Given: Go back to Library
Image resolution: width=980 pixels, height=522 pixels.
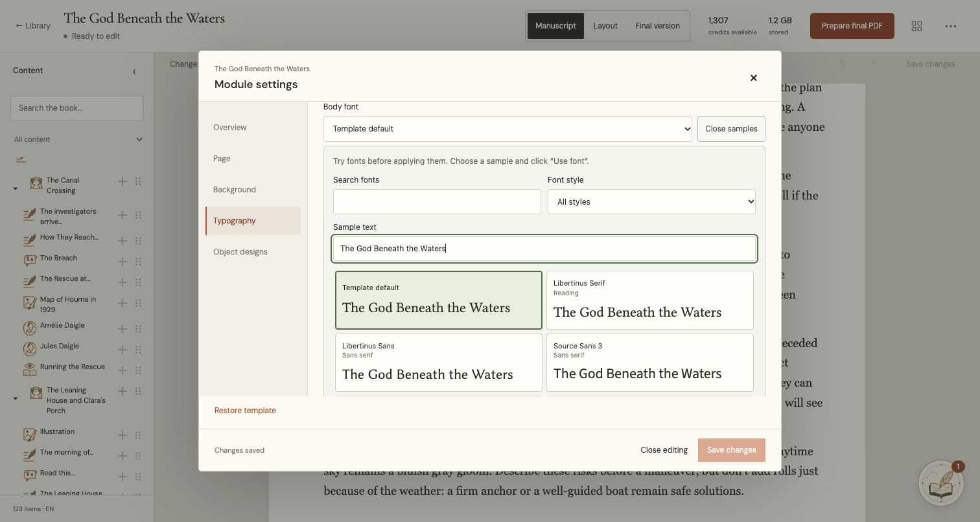Looking at the screenshot, I should click(33, 26).
